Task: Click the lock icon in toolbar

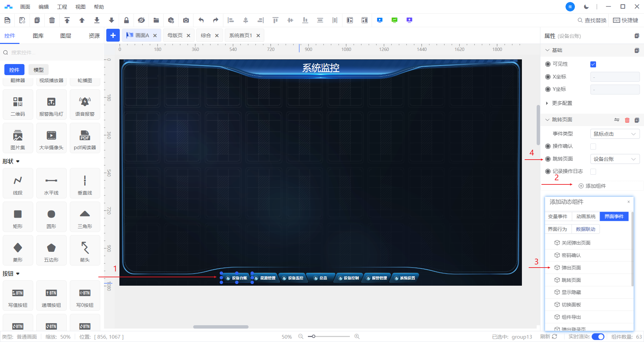Action: [x=126, y=20]
